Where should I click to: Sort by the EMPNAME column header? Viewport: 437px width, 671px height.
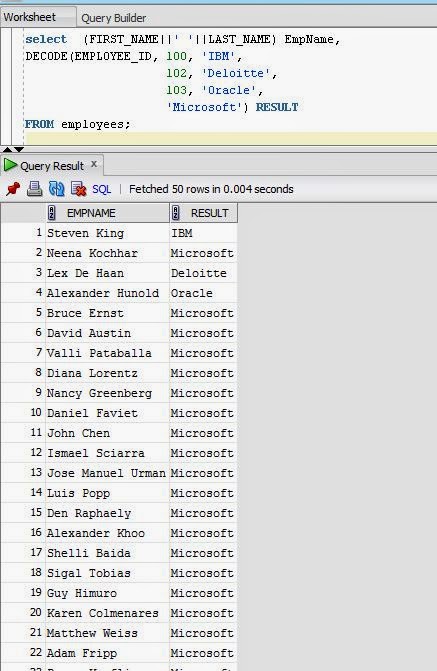pos(107,213)
